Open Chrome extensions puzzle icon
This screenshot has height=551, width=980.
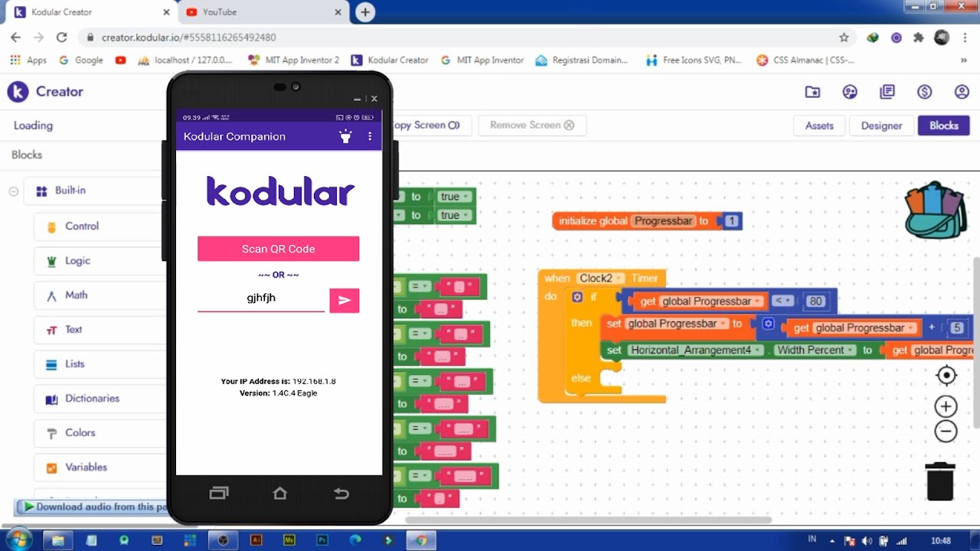click(919, 37)
